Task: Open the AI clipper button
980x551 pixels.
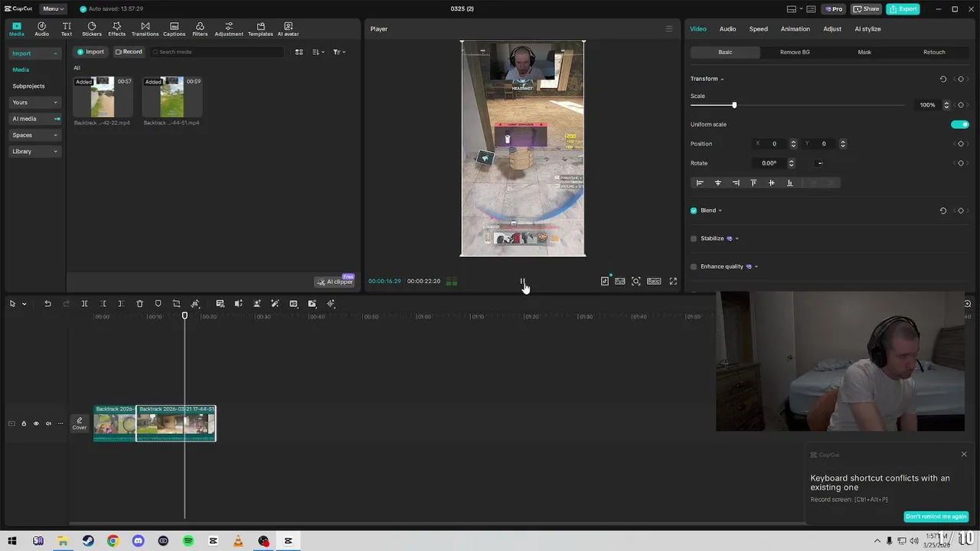Action: (335, 282)
